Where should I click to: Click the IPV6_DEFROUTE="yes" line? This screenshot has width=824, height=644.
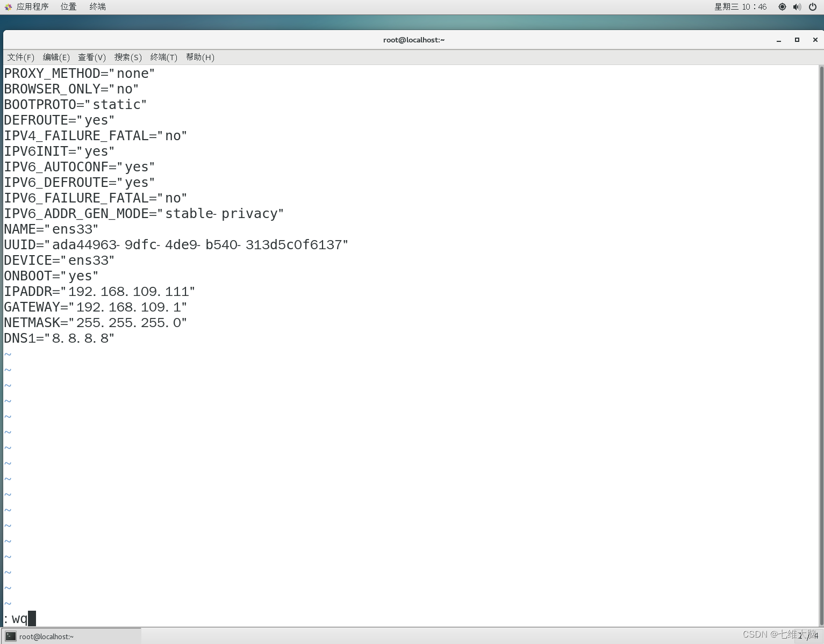point(79,183)
